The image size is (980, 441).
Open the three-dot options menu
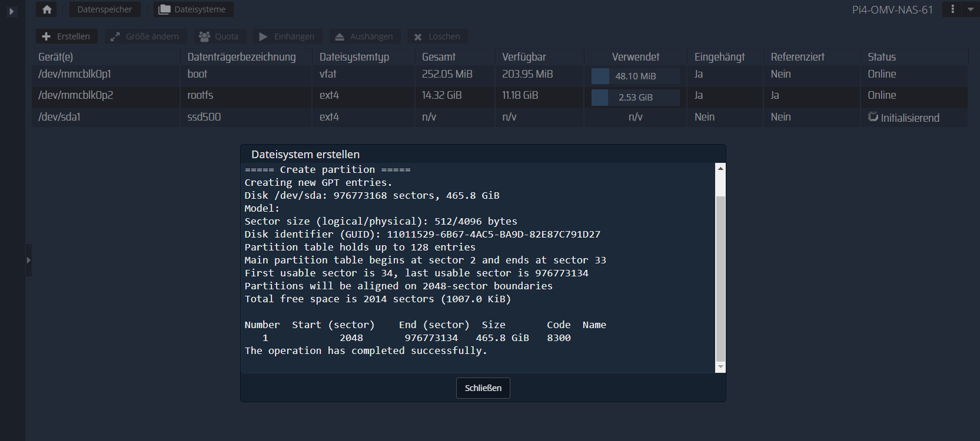952,9
